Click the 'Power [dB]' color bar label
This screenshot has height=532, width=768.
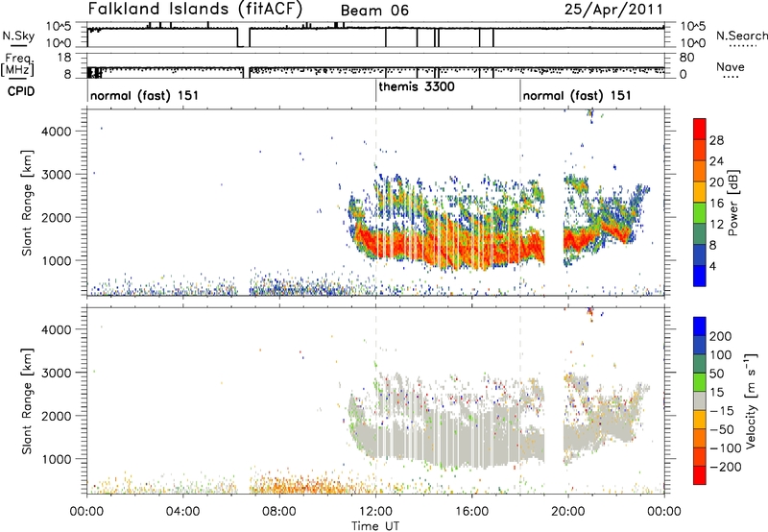pos(733,203)
